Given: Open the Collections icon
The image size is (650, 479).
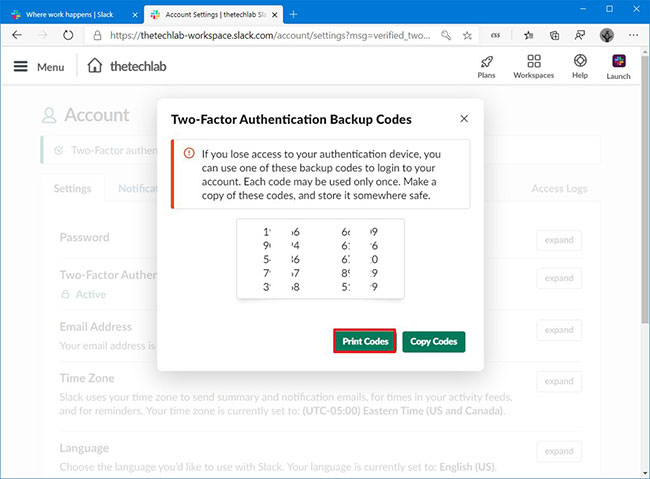Looking at the screenshot, I should click(x=554, y=36).
